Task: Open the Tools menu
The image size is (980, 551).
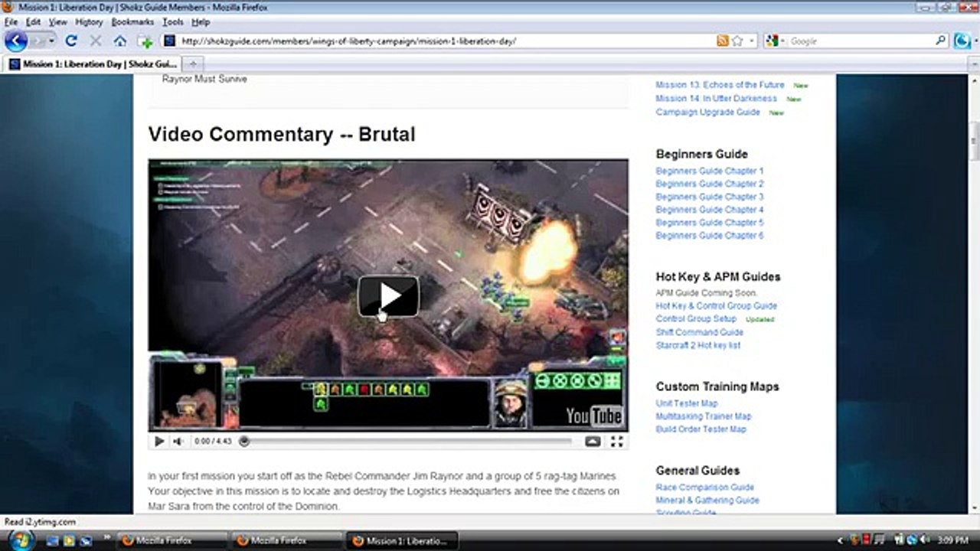Action: tap(173, 22)
